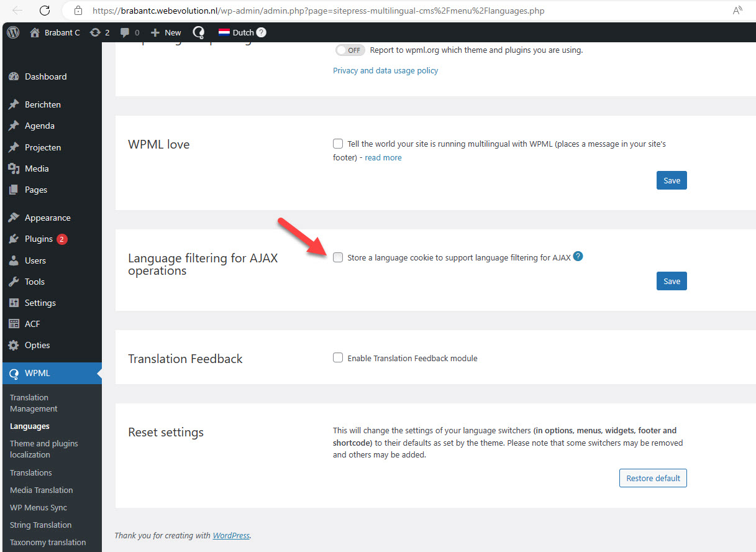Click the WordPress logo icon in admin bar
The height and width of the screenshot is (552, 756).
[13, 32]
